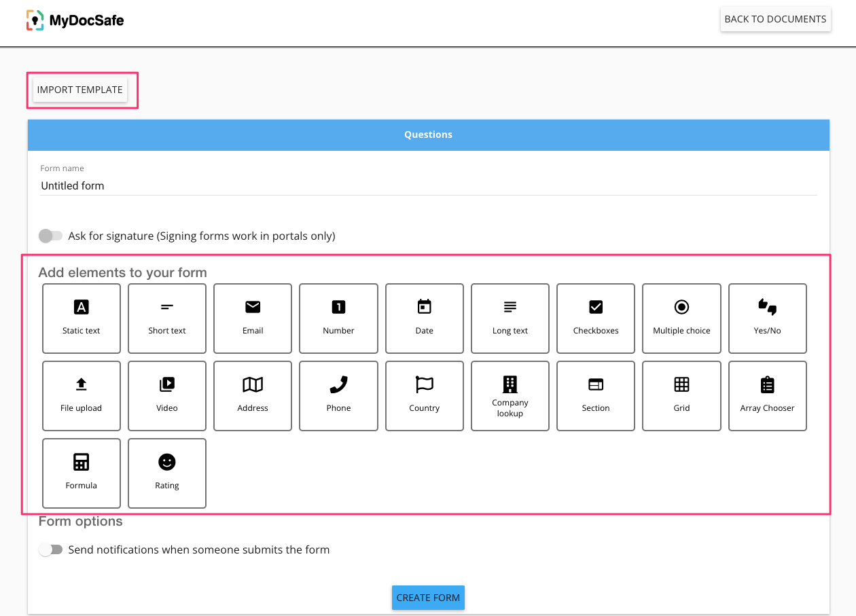Add a Short text field element
856x616 pixels.
pyautogui.click(x=167, y=318)
